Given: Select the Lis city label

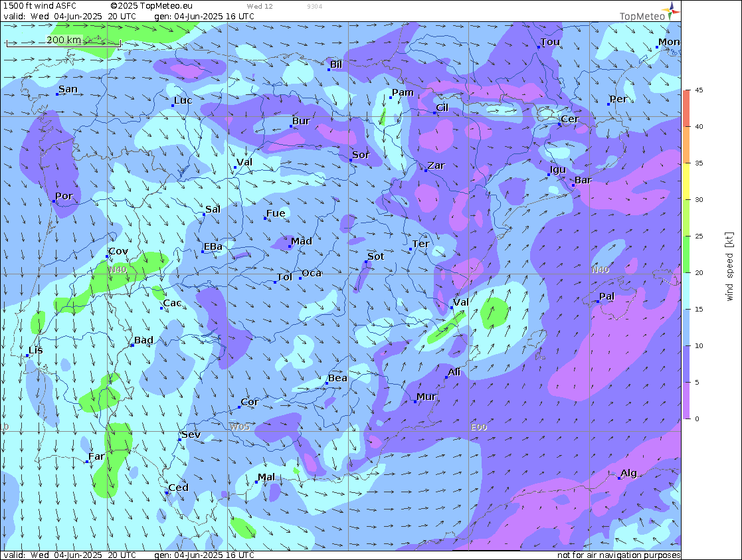Looking at the screenshot, I should (x=35, y=350).
